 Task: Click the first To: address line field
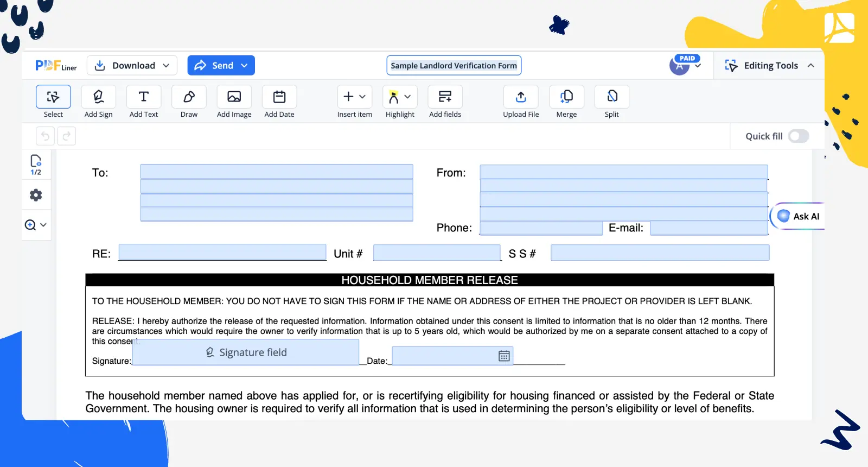click(x=277, y=172)
